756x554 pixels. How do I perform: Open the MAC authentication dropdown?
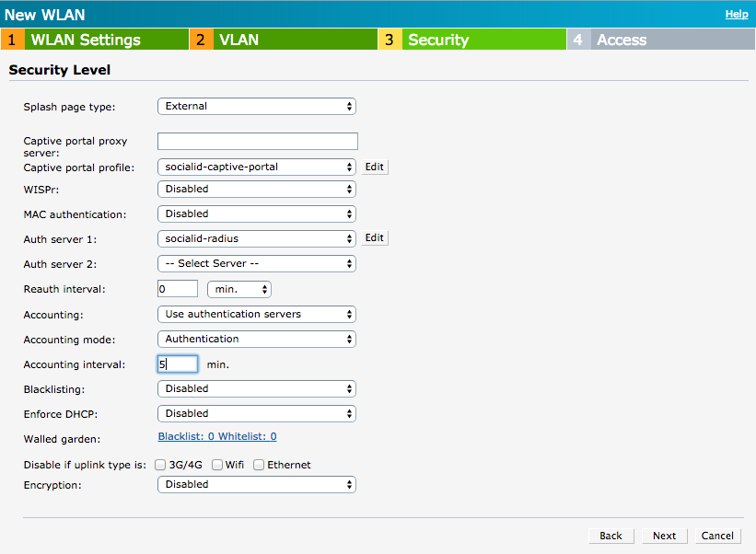tap(256, 214)
